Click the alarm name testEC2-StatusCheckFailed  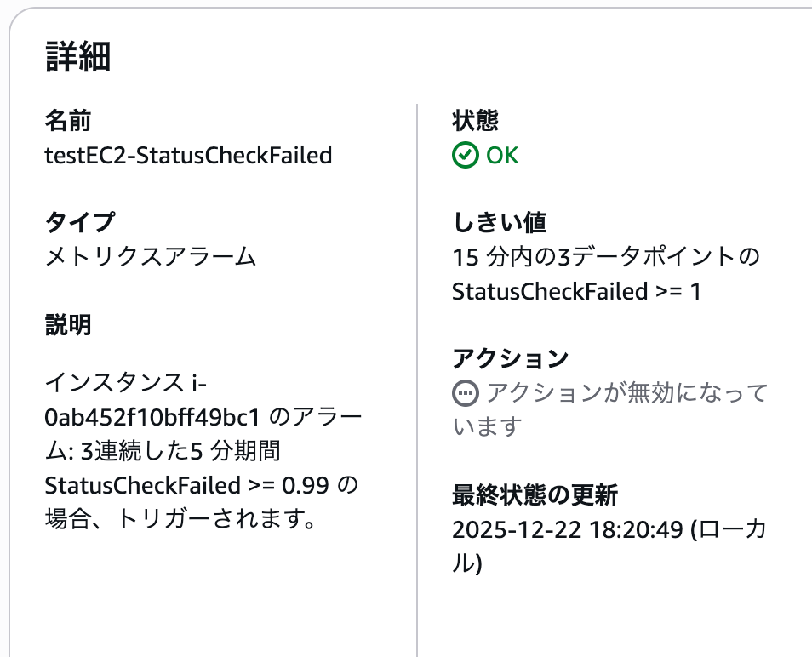click(189, 156)
